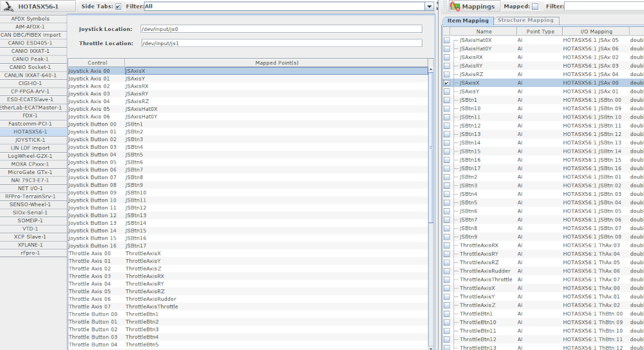Toggle the Mapped checkbox in Mappings panel

535,6
